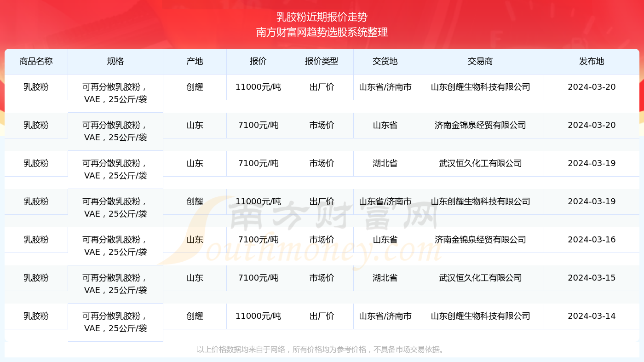The width and height of the screenshot is (644, 362).
Task: Select date 2024-03-14 in the last row
Action: pos(592,316)
